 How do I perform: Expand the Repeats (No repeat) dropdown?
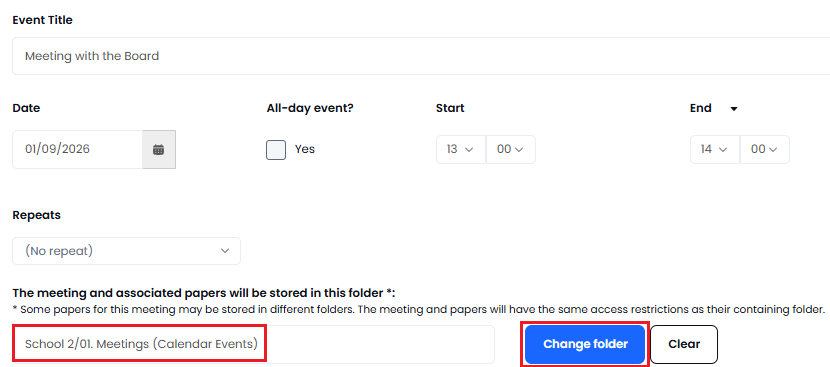click(x=127, y=251)
